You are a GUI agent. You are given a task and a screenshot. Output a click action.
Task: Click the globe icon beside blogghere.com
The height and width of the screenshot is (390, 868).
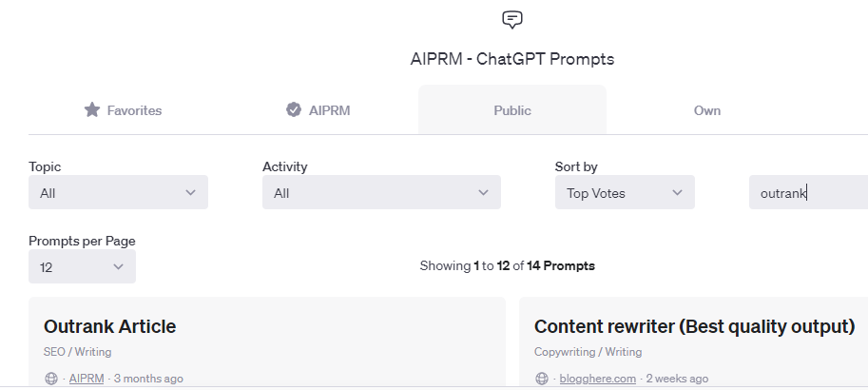(x=541, y=379)
